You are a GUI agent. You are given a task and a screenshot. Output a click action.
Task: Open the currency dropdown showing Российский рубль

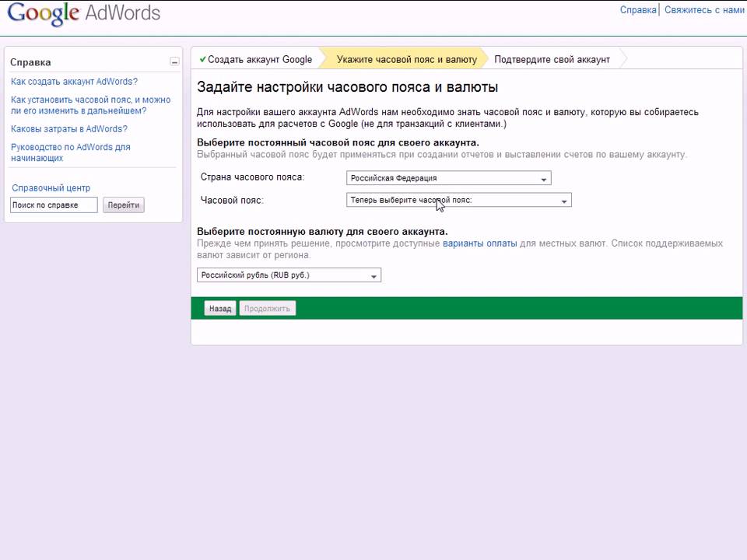click(x=289, y=275)
